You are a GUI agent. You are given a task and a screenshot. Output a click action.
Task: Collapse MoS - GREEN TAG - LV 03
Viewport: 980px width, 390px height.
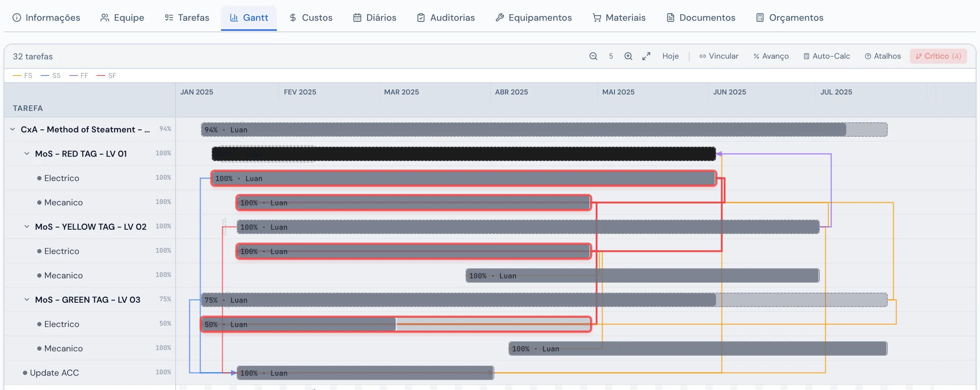(26, 300)
